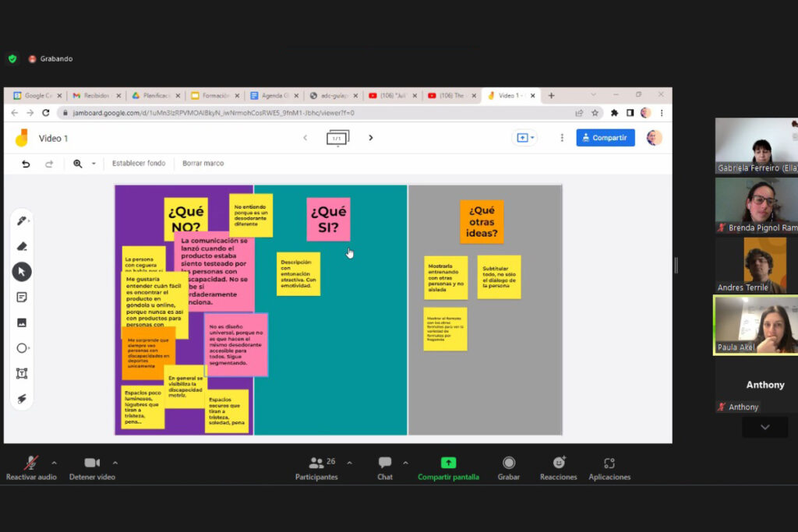Select the Circle shape tool
The image size is (798, 532).
click(x=22, y=348)
